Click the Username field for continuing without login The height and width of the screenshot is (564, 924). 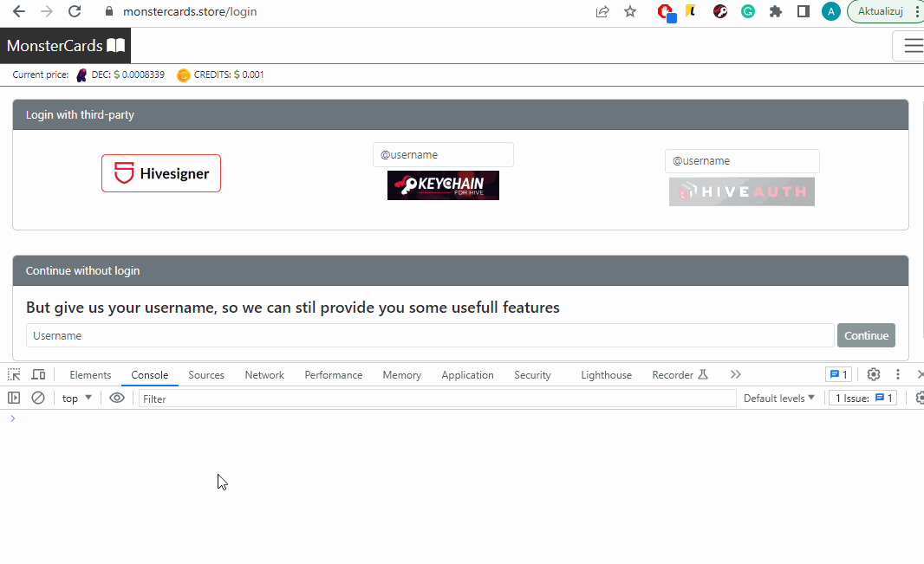[430, 335]
